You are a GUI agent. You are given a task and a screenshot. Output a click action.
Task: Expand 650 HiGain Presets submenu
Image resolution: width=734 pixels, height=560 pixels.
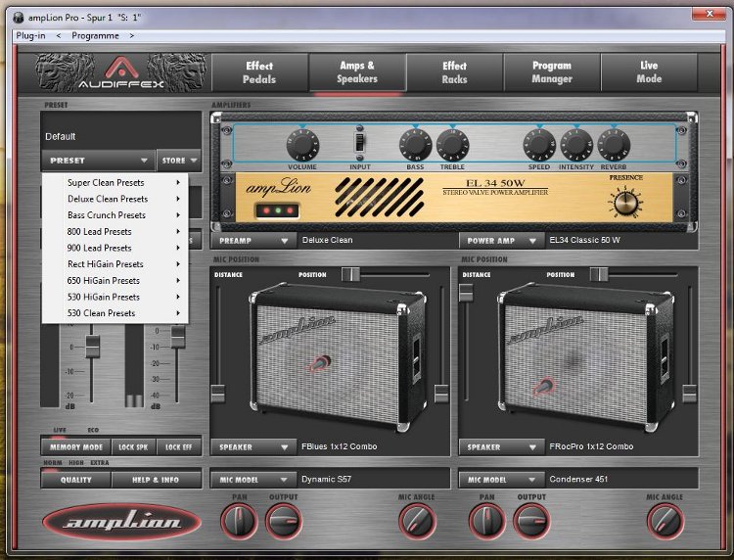point(115,280)
